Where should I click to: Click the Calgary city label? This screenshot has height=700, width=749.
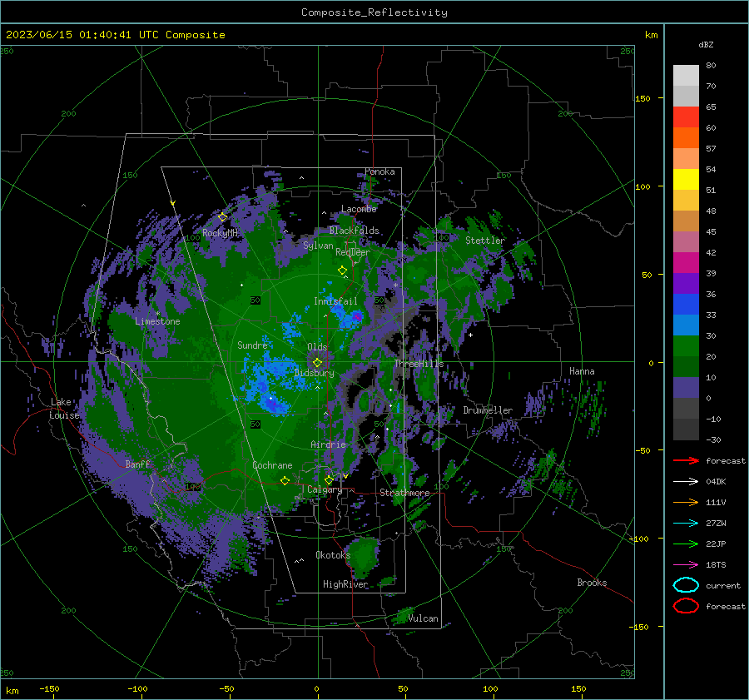pyautogui.click(x=325, y=489)
